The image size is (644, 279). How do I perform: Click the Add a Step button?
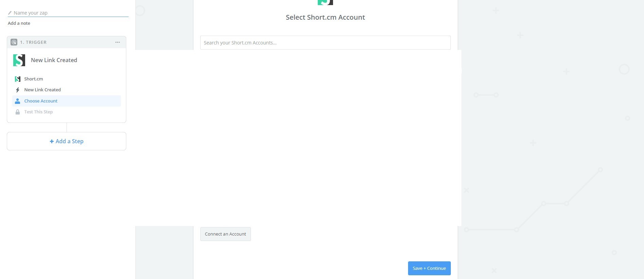[x=67, y=141]
